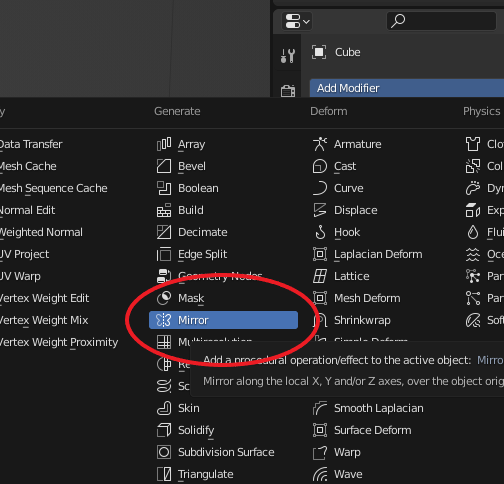This screenshot has width=504, height=484.
Task: Click the Cube object icon
Action: 319,52
